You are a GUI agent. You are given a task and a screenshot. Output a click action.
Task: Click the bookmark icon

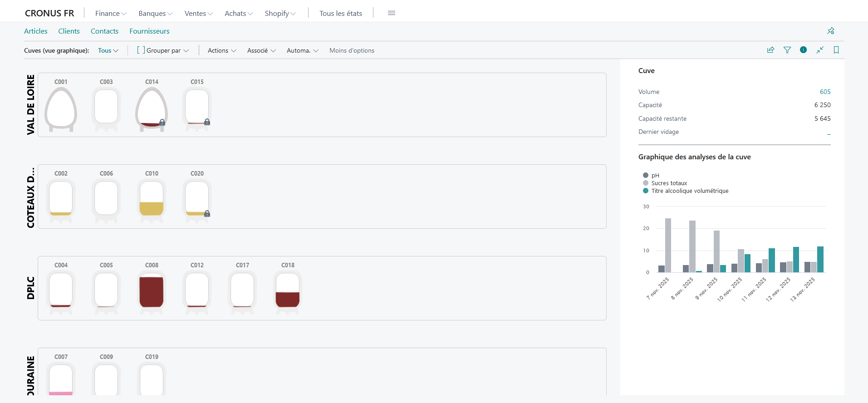pyautogui.click(x=836, y=50)
